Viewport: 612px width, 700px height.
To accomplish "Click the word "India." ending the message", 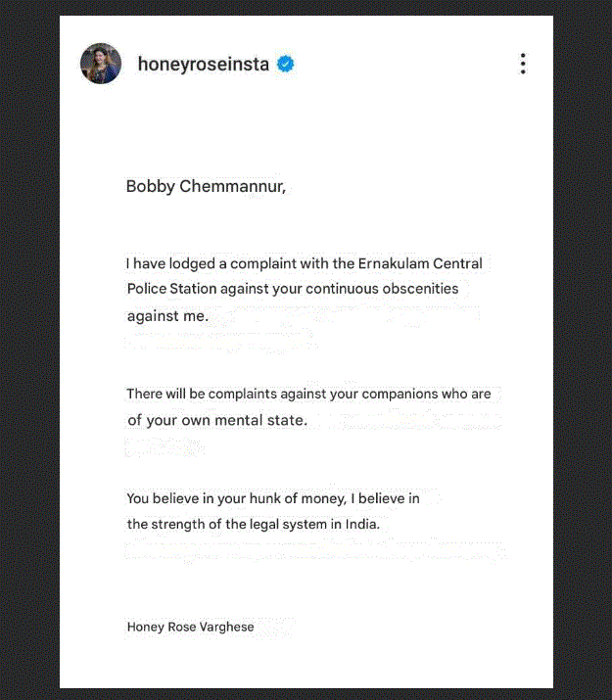I will click(361, 524).
